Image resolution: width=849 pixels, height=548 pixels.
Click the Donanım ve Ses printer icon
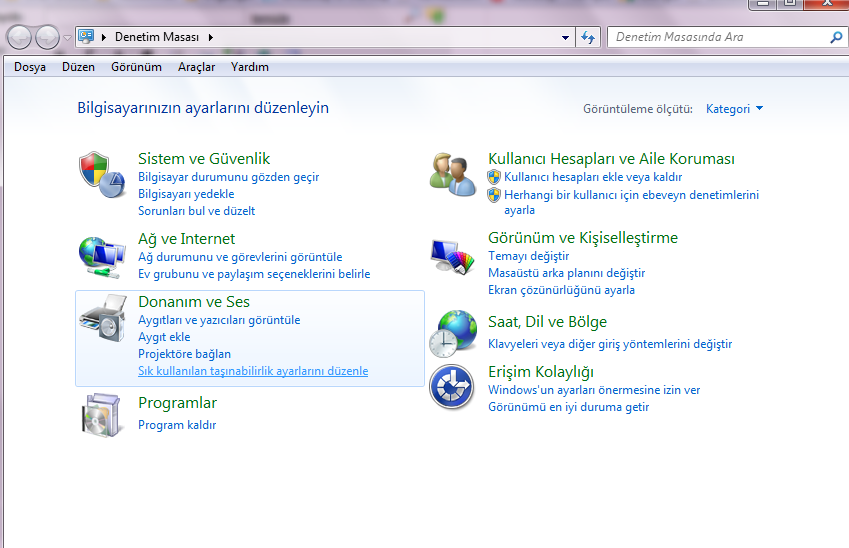pos(101,320)
